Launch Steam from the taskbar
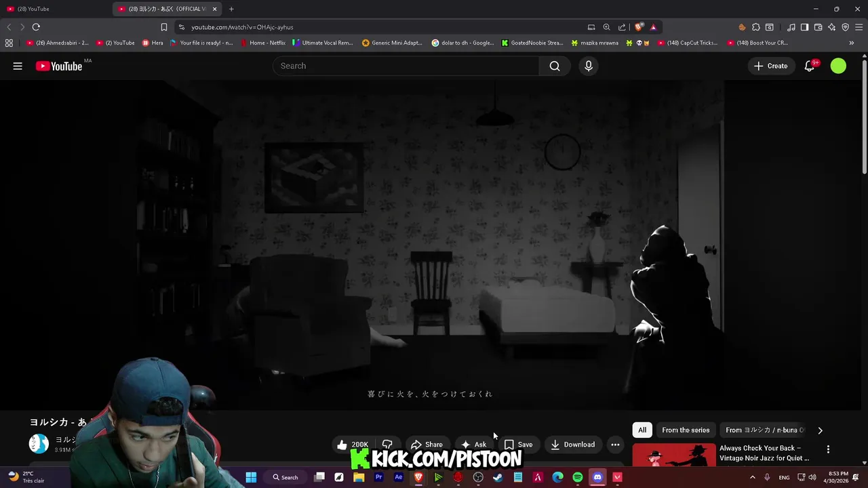Image resolution: width=868 pixels, height=488 pixels. (x=498, y=477)
